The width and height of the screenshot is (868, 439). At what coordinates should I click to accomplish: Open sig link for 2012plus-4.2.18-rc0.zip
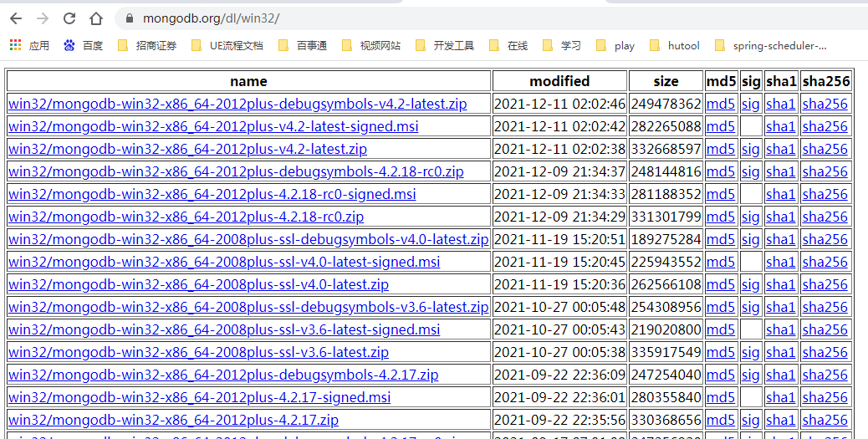coord(751,217)
